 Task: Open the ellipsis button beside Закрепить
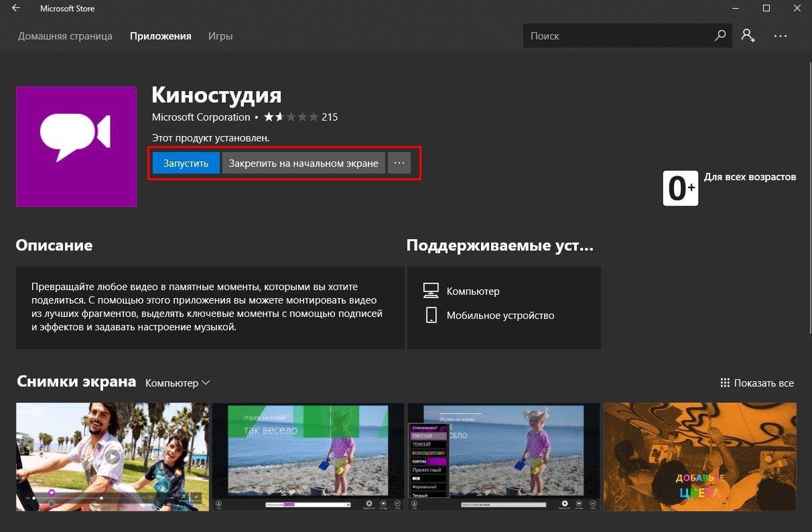coord(399,163)
